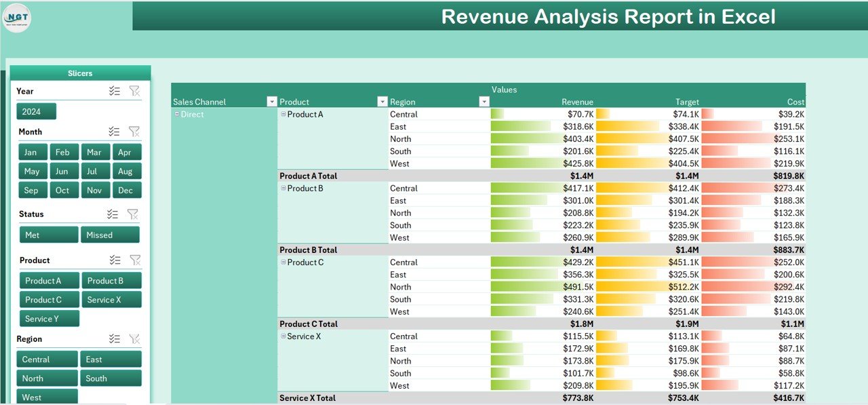Screen dimensions: 868x405
Task: Select year 2024 in the slicer
Action: tap(37, 111)
